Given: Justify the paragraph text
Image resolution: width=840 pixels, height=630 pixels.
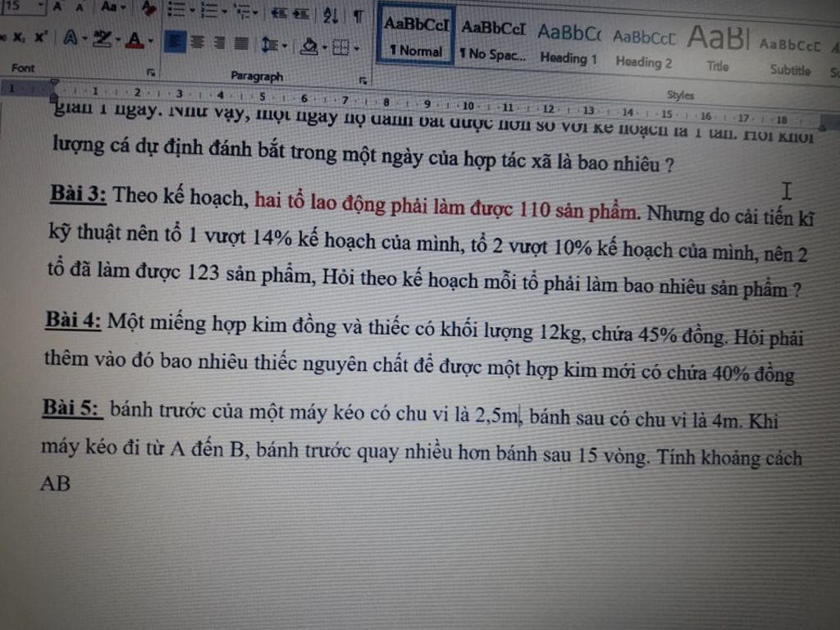Looking at the screenshot, I should click(x=242, y=43).
